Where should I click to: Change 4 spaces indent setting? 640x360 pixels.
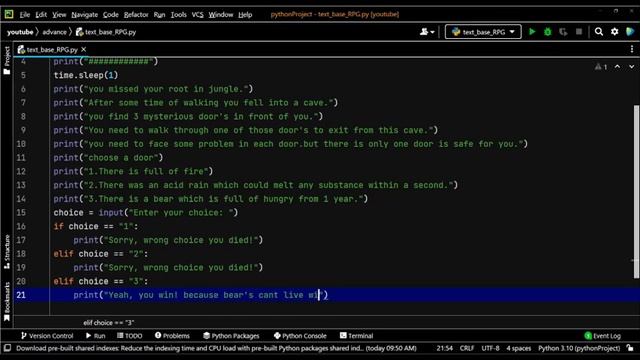pyautogui.click(x=519, y=348)
